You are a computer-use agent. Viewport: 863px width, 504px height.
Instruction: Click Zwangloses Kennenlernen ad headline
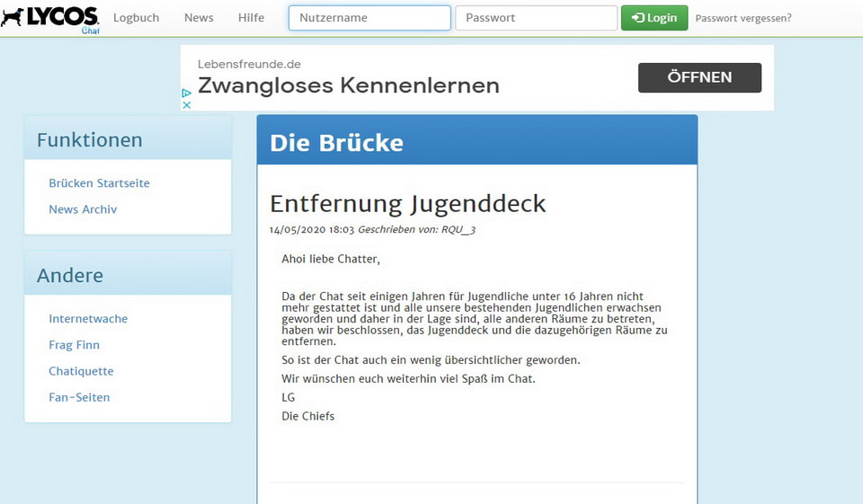[x=348, y=85]
